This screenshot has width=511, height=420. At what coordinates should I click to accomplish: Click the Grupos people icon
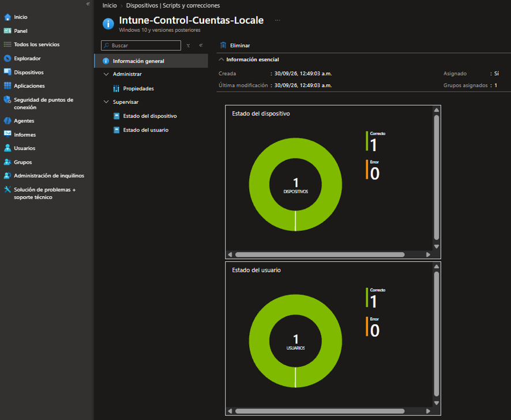7,162
